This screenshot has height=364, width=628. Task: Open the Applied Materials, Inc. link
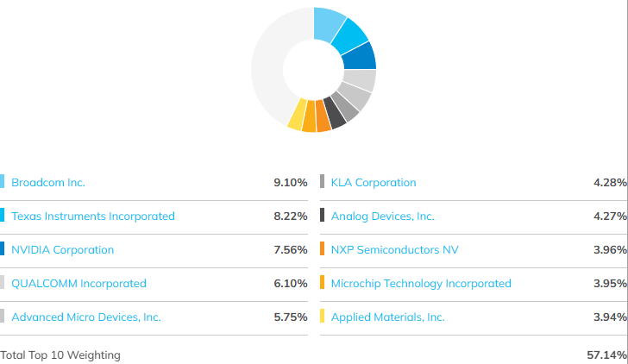pos(387,317)
